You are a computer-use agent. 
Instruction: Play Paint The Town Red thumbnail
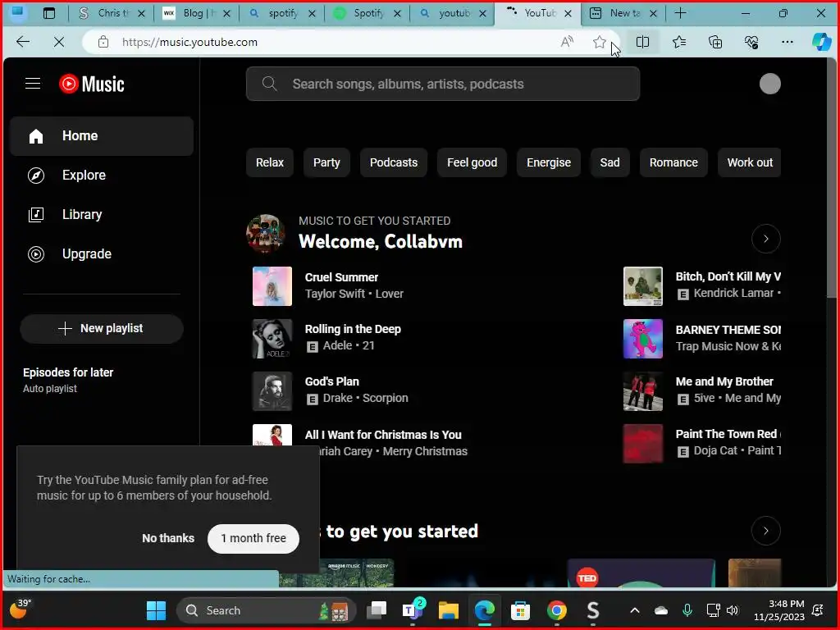(643, 444)
